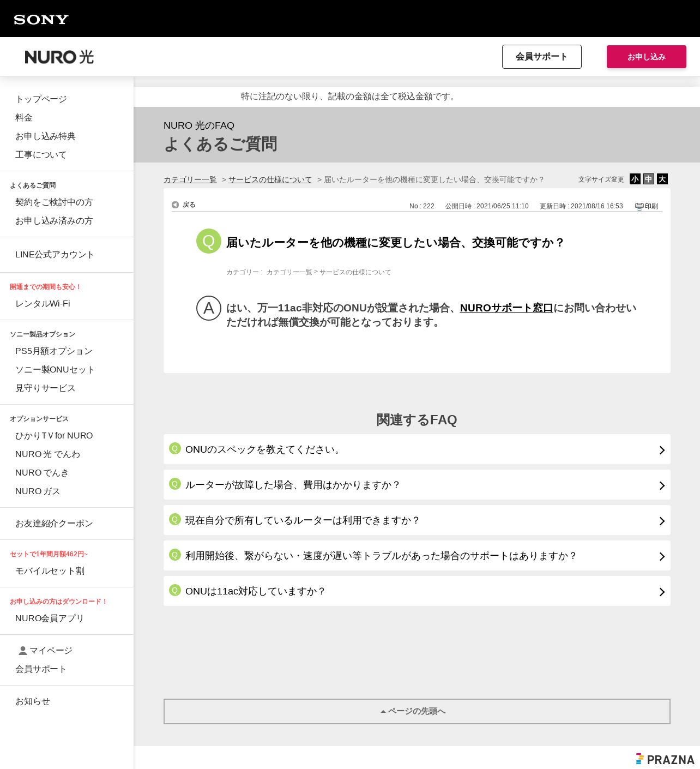Click the green Q icon beside ルーターが故障した場合
The height and width of the screenshot is (769, 700).
(x=175, y=484)
